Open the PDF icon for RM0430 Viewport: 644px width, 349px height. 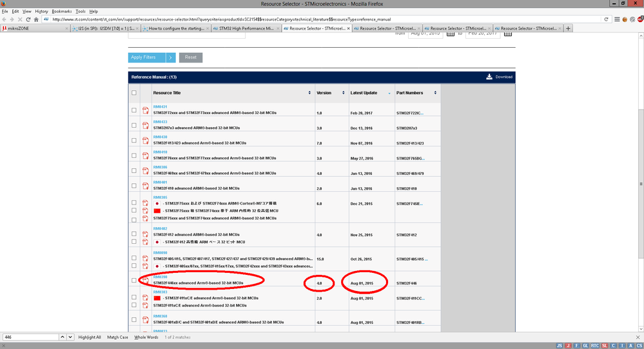[146, 141]
